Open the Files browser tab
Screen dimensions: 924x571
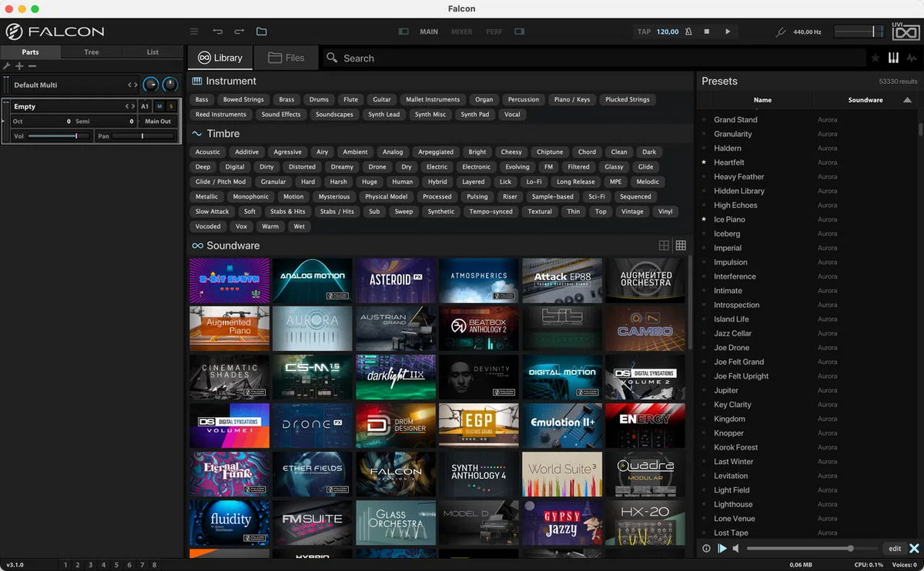(286, 58)
